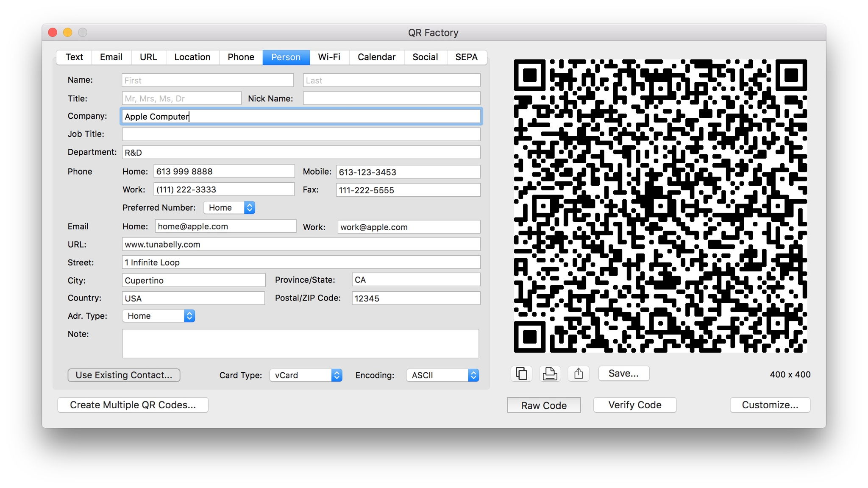Click the Work phone number field

point(224,190)
